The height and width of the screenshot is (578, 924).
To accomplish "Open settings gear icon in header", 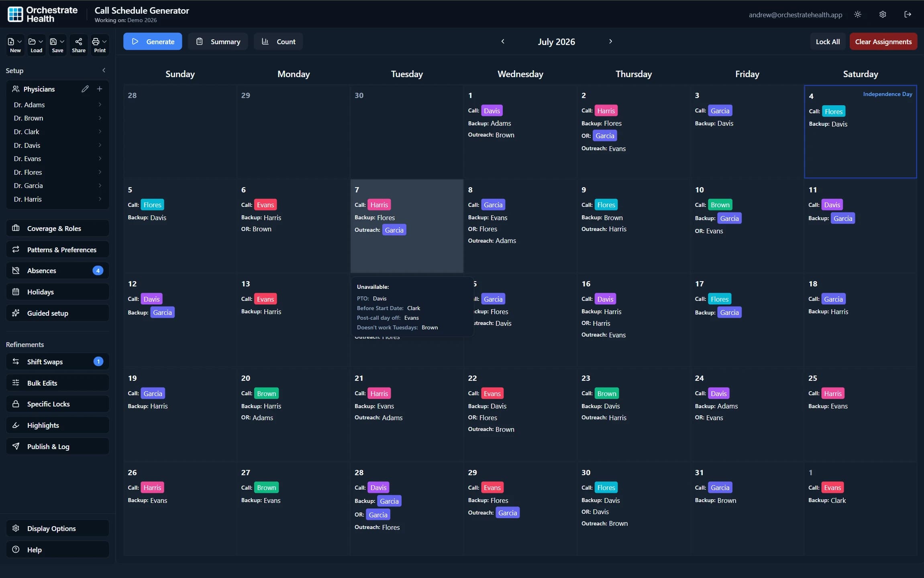I will (x=883, y=14).
